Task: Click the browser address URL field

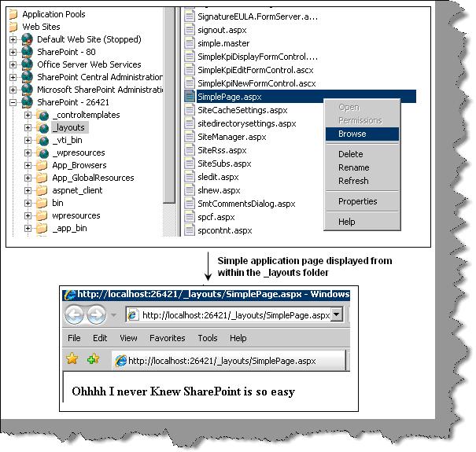Action: (x=236, y=315)
